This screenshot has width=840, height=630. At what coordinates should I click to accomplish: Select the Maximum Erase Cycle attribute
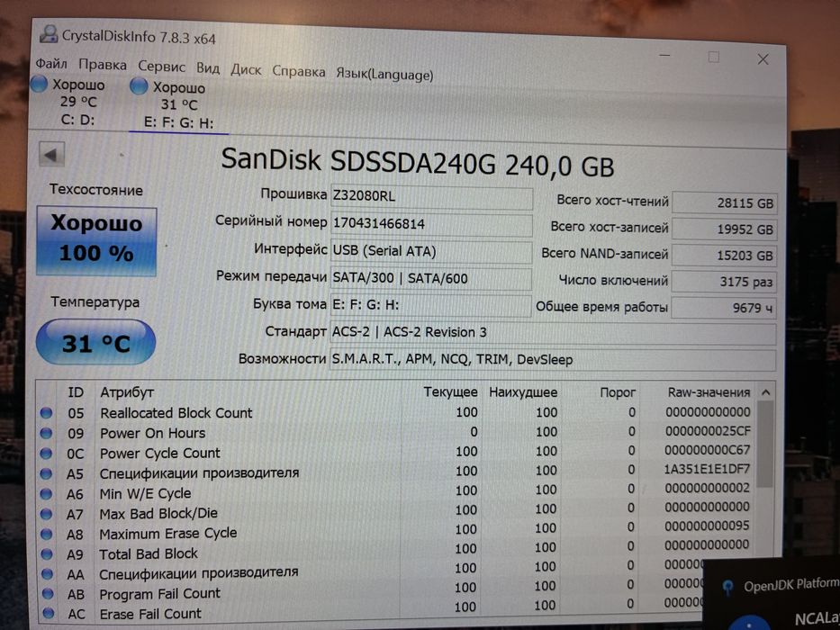[167, 534]
